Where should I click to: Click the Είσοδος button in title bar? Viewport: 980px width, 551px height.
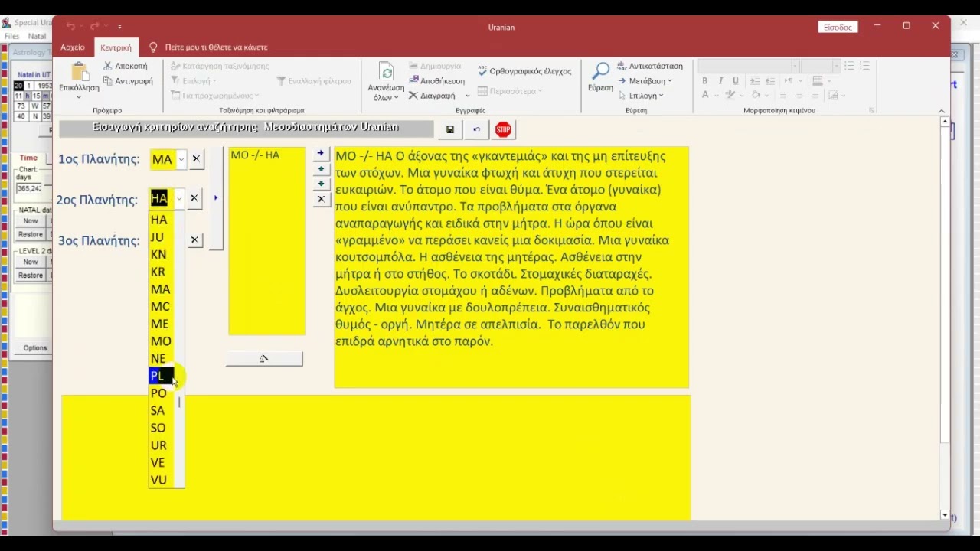pyautogui.click(x=838, y=27)
